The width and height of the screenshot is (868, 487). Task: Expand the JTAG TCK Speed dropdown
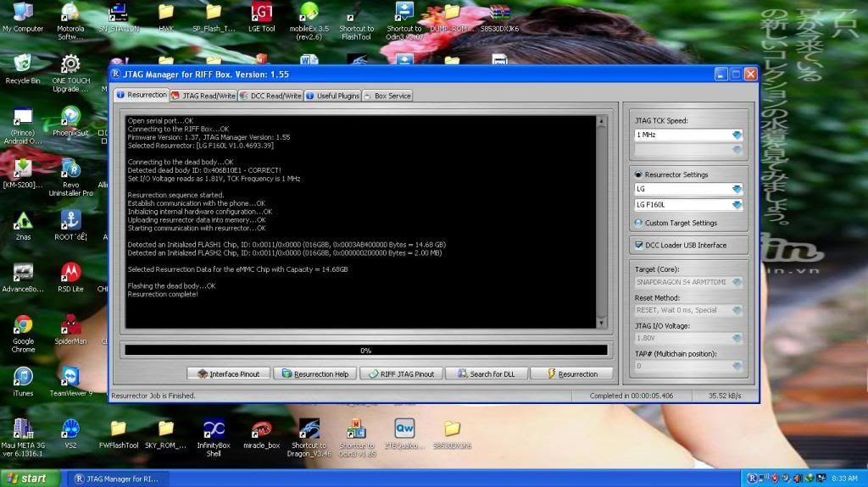[x=737, y=135]
